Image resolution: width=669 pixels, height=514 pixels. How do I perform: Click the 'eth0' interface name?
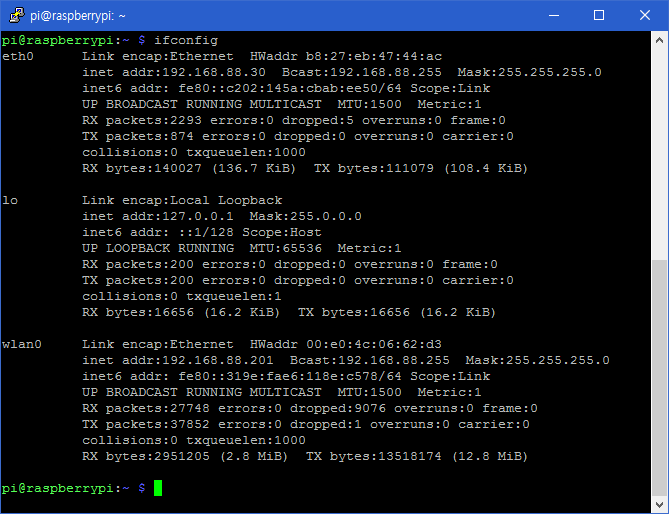pyautogui.click(x=17, y=56)
